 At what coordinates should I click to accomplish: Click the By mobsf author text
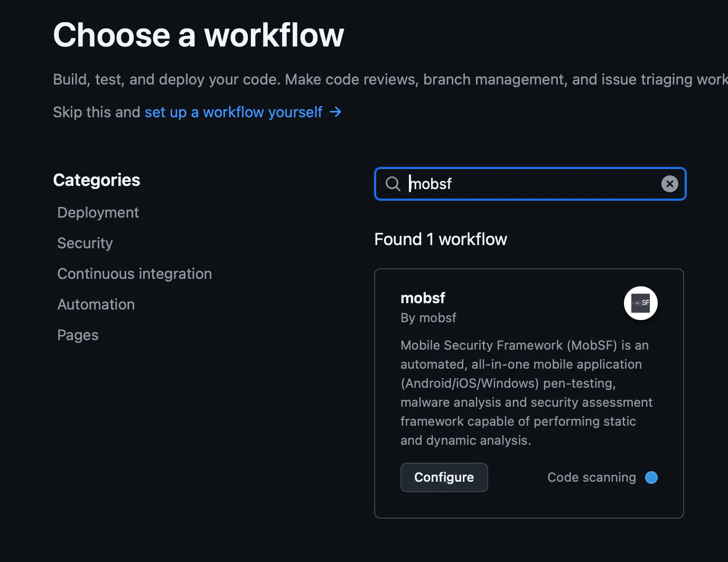point(428,318)
